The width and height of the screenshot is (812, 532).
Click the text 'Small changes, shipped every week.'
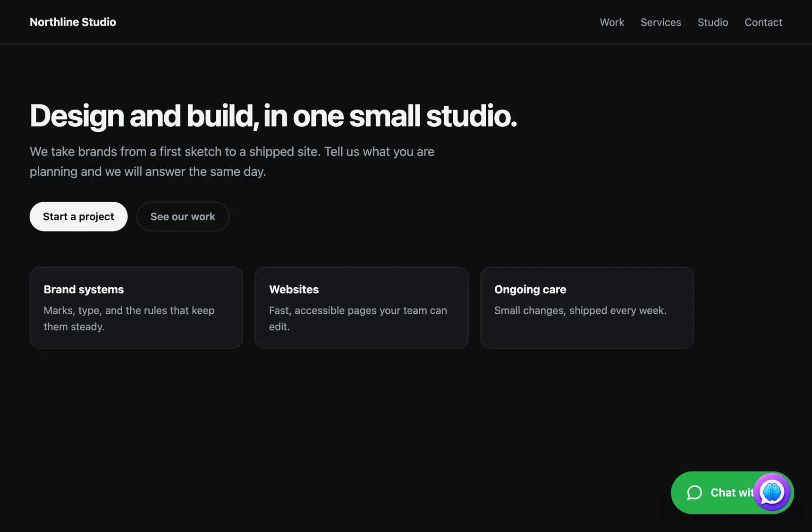[x=580, y=310]
